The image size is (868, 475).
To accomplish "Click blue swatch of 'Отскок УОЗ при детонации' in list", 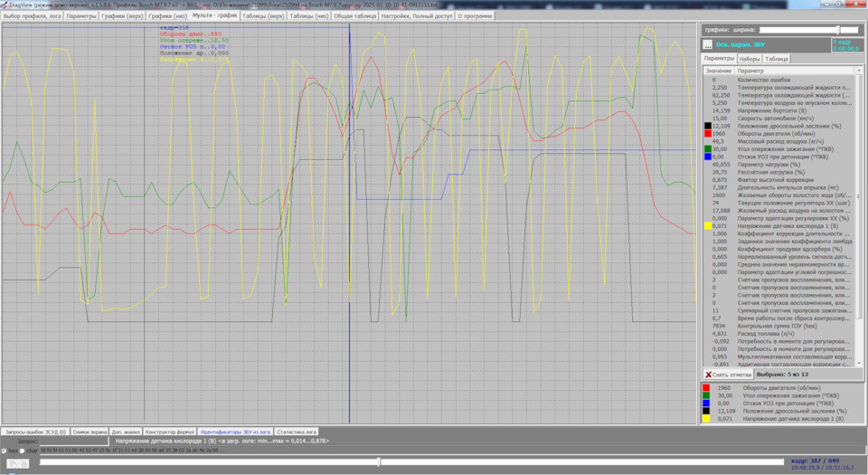I will click(707, 157).
